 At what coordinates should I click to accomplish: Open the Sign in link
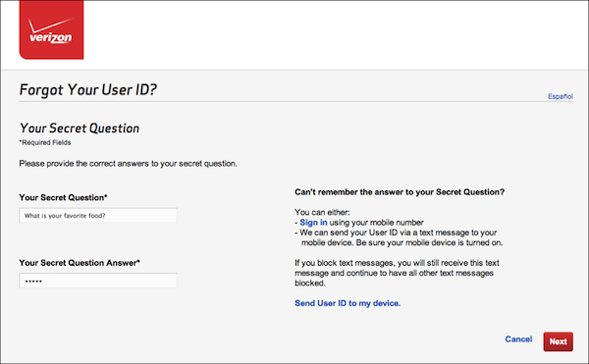pos(313,223)
